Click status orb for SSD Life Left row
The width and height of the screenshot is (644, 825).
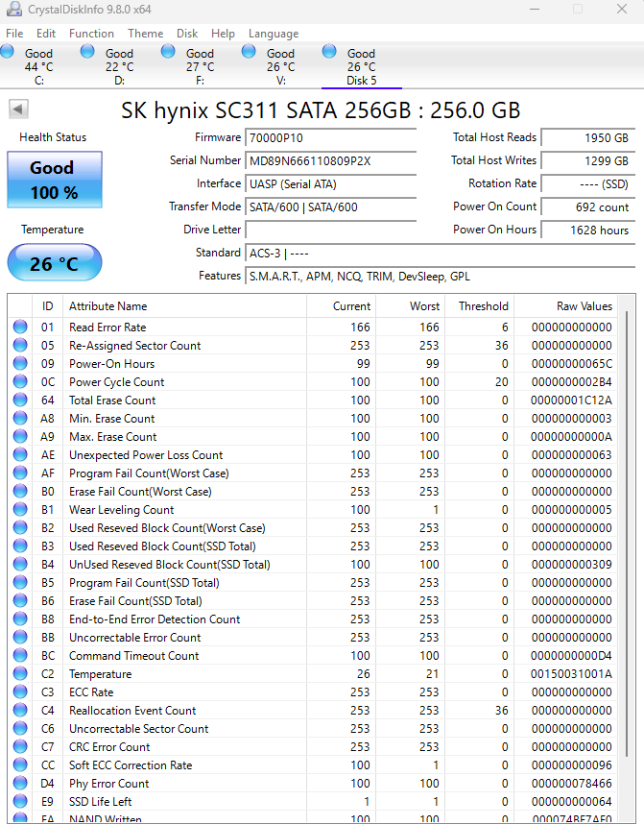pyautogui.click(x=20, y=801)
